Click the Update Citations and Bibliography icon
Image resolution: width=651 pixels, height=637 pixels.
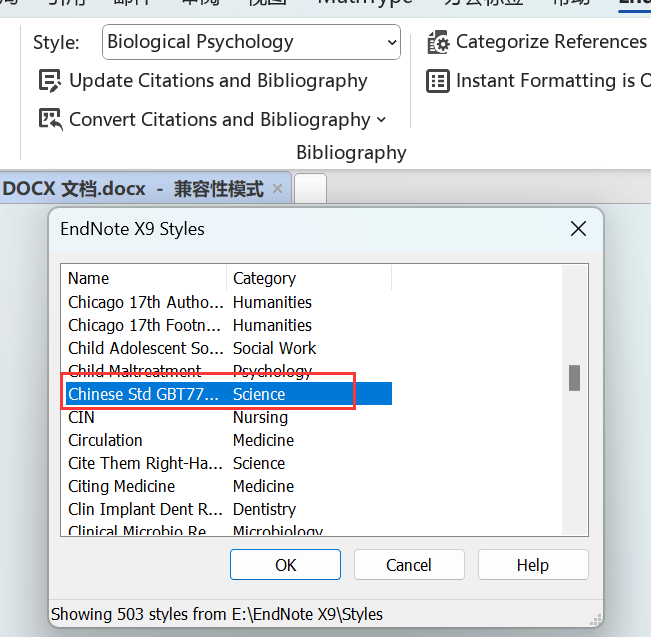point(50,81)
